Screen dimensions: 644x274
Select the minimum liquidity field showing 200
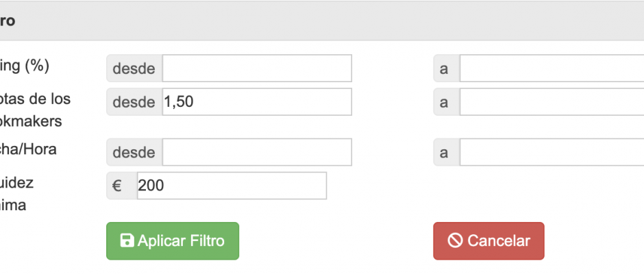(x=232, y=186)
